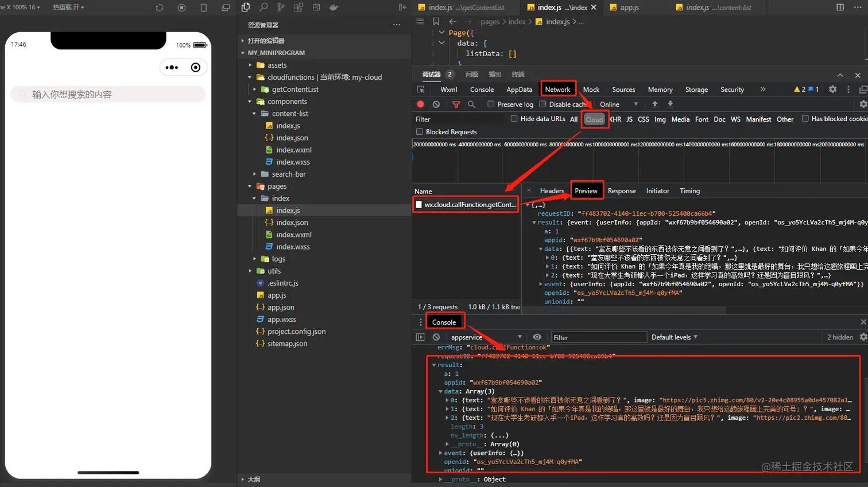The image size is (868, 487).
Task: Open the Source Control branch icon
Action: 281,7
